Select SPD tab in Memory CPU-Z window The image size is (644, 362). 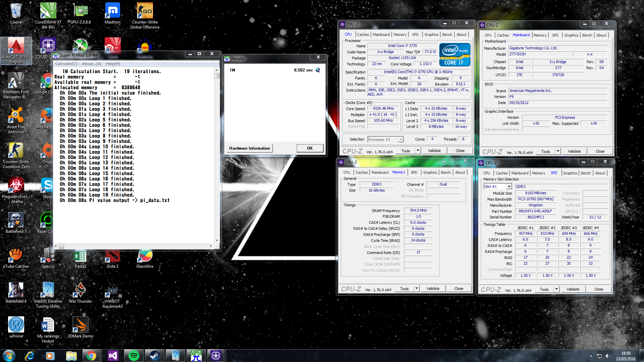click(x=414, y=172)
